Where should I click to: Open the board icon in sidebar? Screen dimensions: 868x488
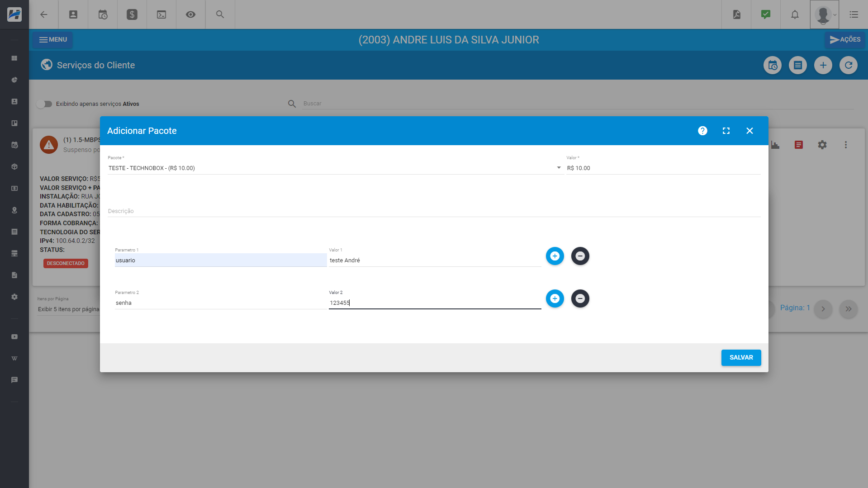[14, 123]
